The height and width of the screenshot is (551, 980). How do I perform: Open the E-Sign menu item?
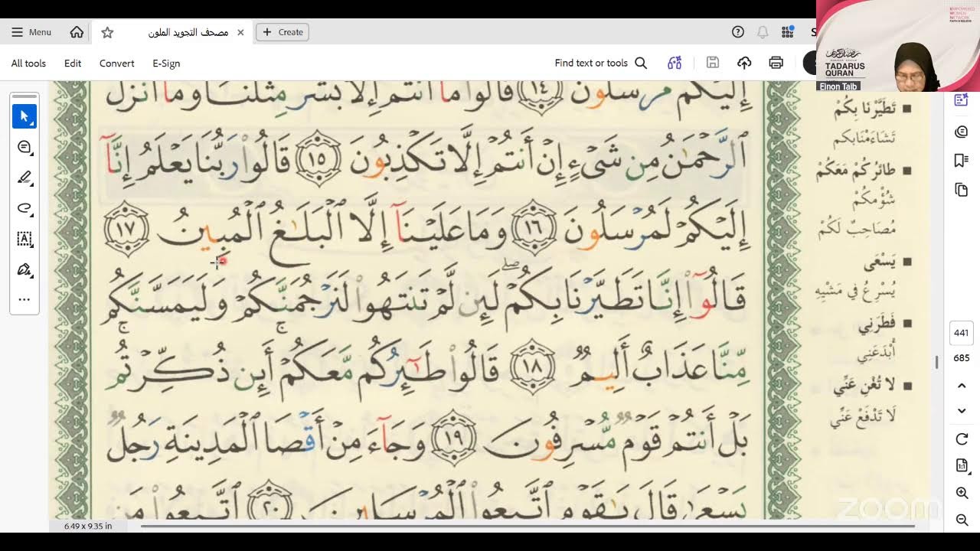[166, 64]
